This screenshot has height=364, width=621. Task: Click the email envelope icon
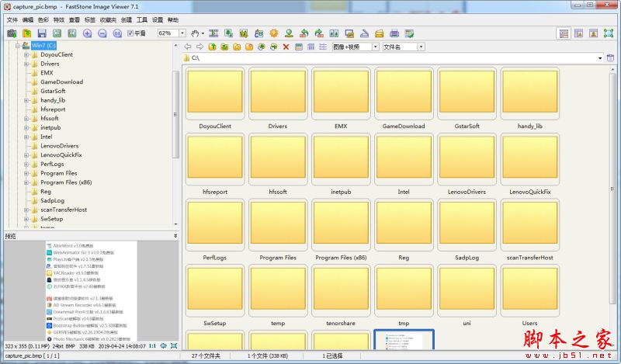coord(379,33)
